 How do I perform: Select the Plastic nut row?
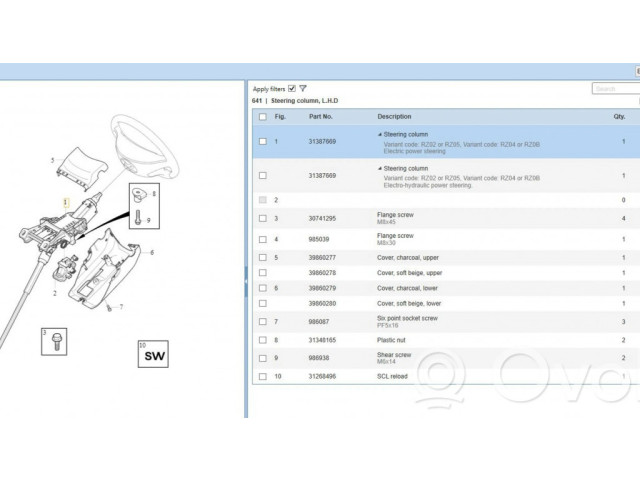tap(391, 340)
